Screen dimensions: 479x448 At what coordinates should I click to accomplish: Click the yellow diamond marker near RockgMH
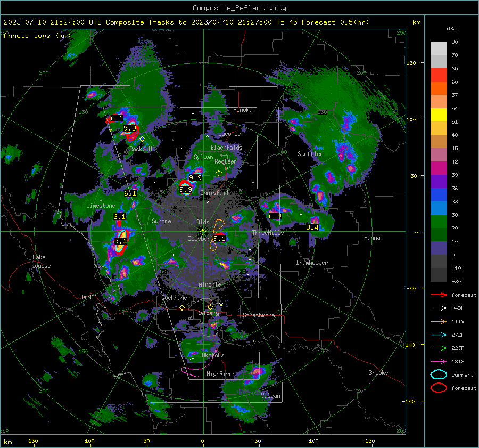coord(142,139)
